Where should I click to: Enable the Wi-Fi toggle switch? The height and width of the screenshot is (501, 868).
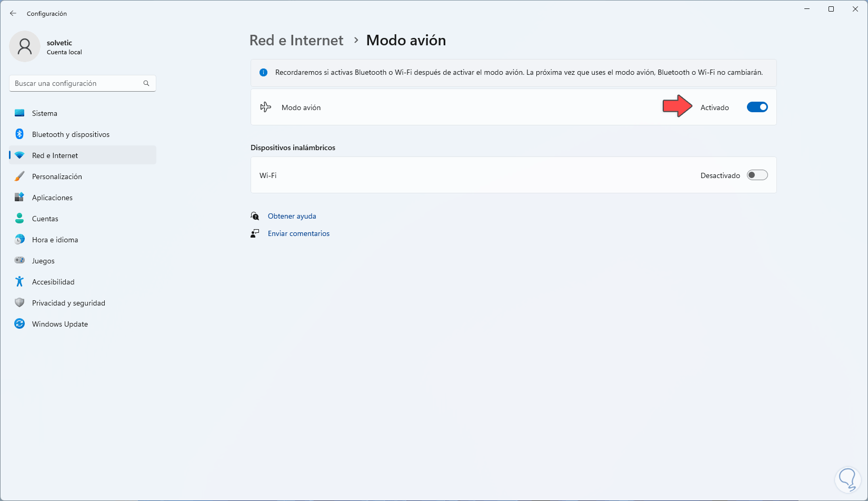point(757,175)
